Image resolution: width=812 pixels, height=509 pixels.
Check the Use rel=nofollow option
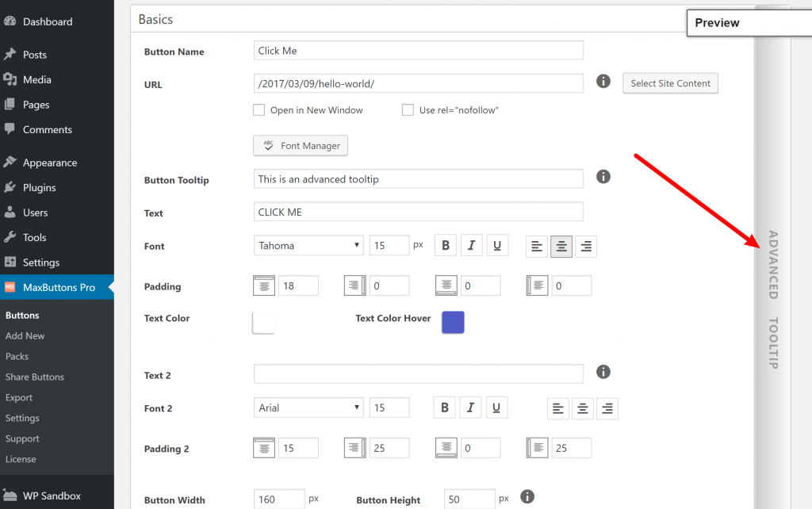coord(407,109)
